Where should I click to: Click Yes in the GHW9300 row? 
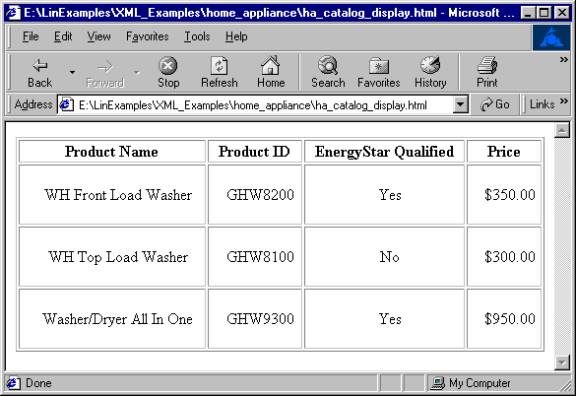coord(385,319)
